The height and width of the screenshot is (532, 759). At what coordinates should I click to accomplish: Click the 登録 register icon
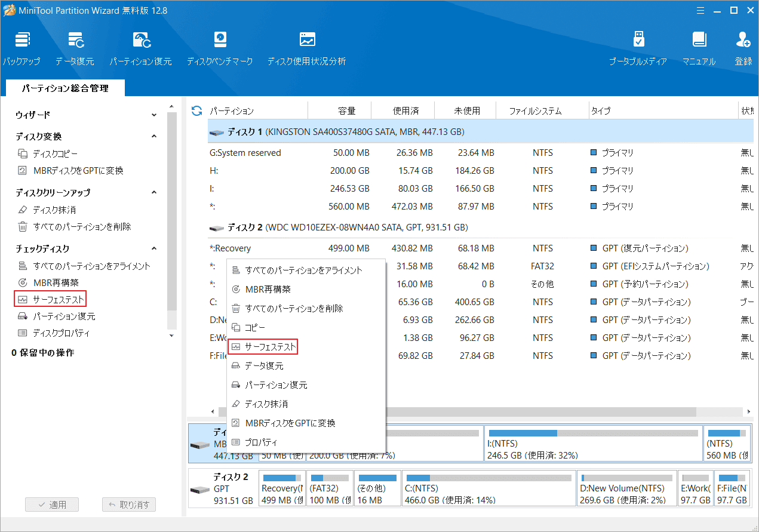[x=743, y=48]
